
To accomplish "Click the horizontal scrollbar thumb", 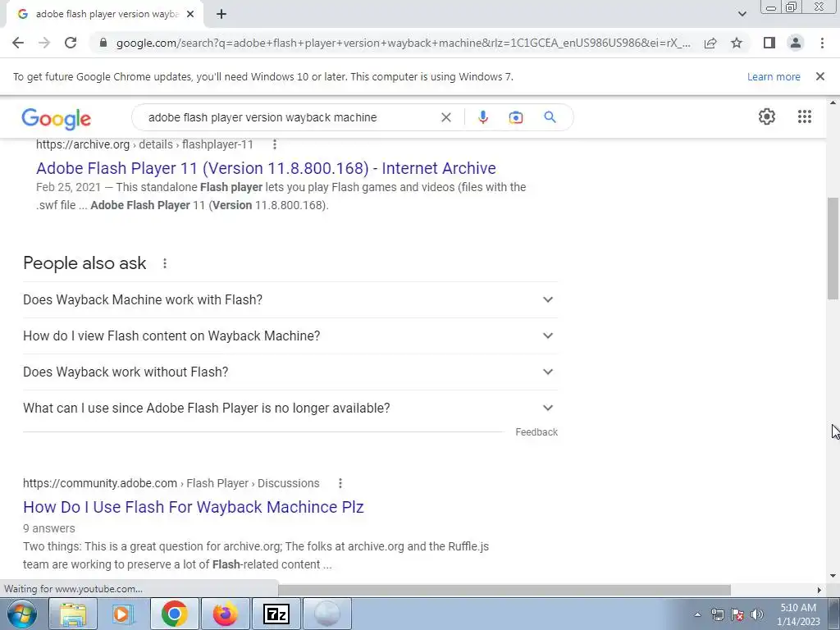I will [x=504, y=590].
